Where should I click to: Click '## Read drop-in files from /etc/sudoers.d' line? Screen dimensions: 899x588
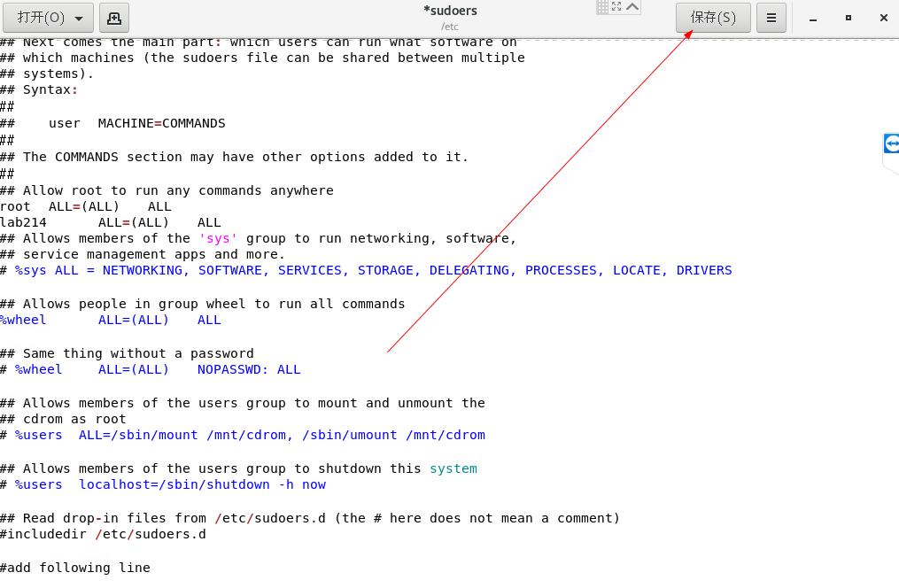coord(310,518)
